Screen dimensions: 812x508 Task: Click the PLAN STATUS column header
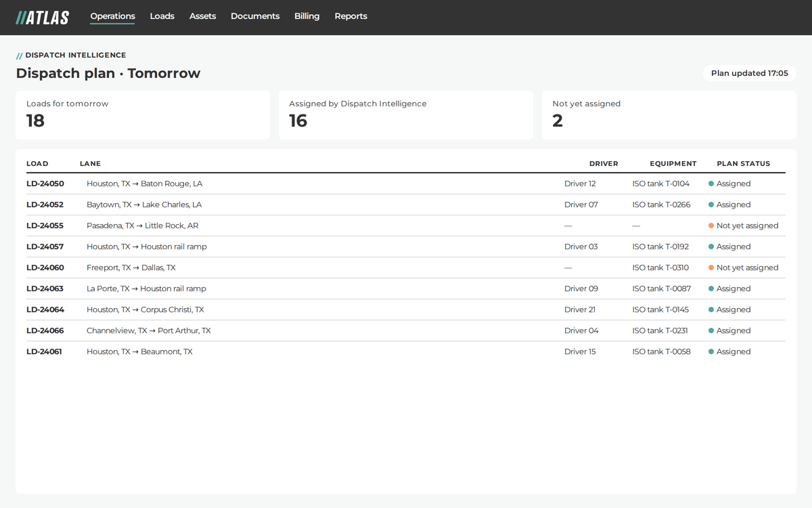coord(743,164)
